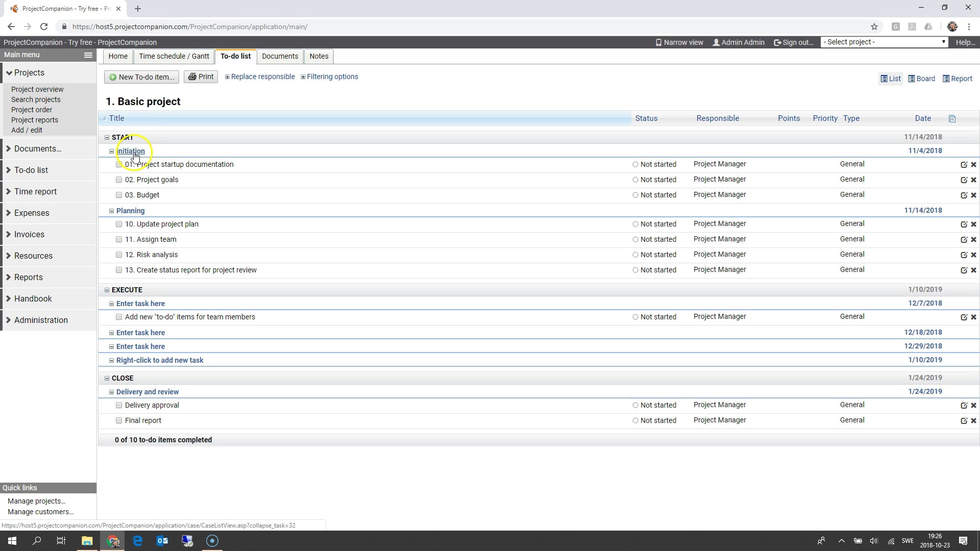Check the 03. Budget checkbox

pyautogui.click(x=119, y=195)
